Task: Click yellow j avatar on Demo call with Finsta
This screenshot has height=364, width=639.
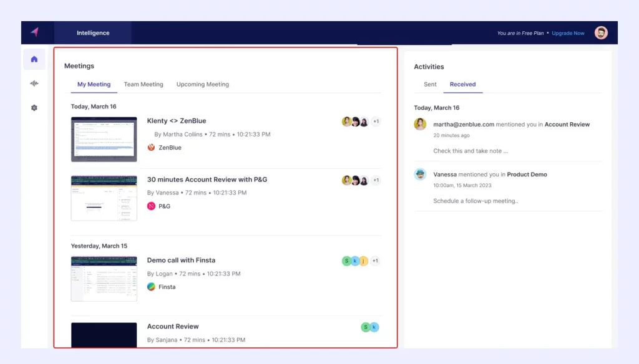Action: click(x=364, y=261)
